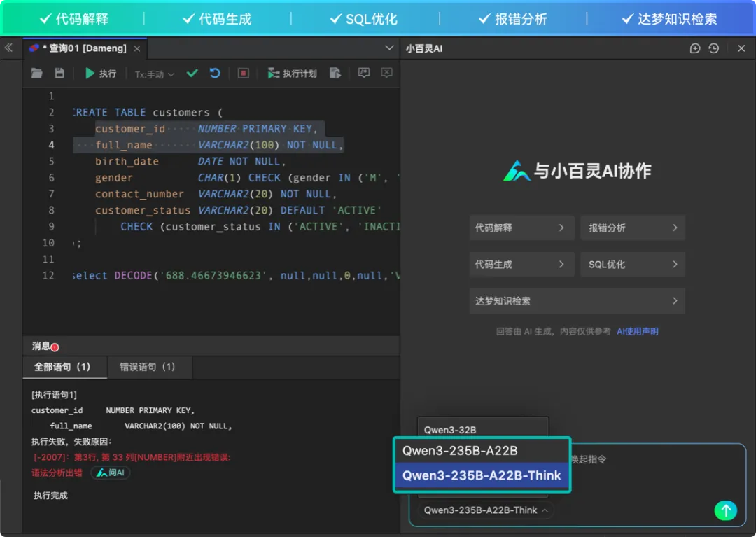The height and width of the screenshot is (537, 756).
Task: Click the red error badge beside 消息
Action: click(x=55, y=347)
